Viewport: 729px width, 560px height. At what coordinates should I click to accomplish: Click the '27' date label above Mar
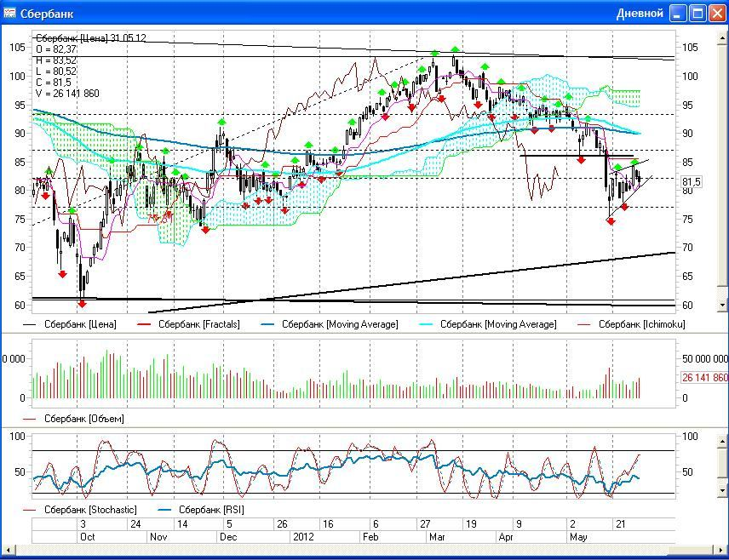425,524
